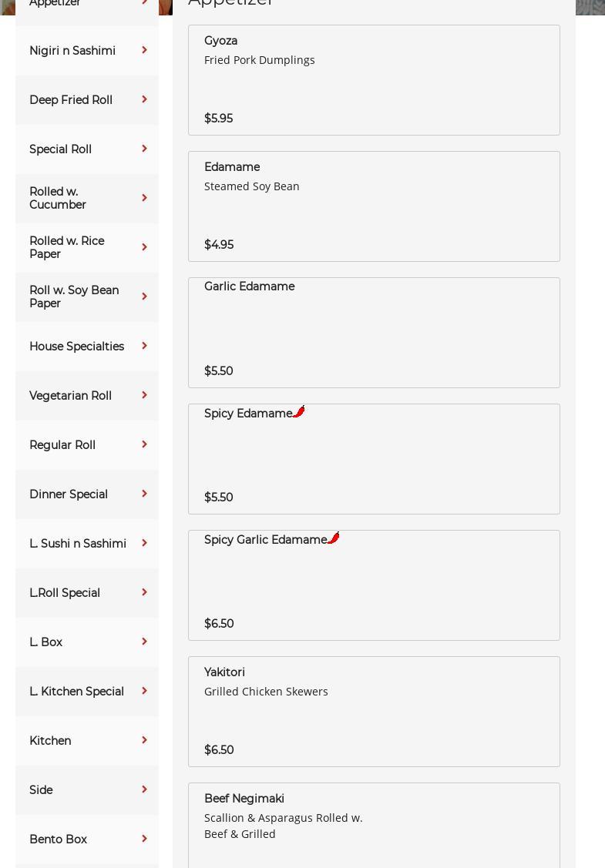Viewport: 605px width, 868px height.
Task: Click the chili pepper icon beside Spicy Edamame
Action: [x=299, y=412]
